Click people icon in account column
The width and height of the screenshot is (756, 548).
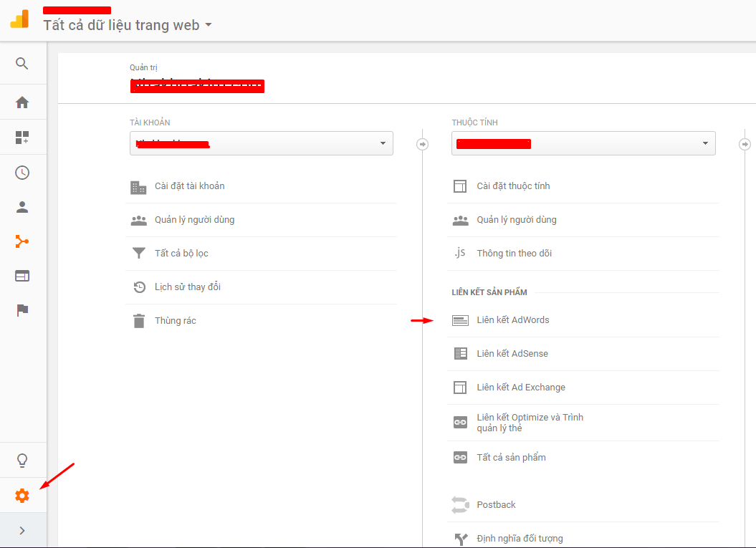click(x=139, y=220)
